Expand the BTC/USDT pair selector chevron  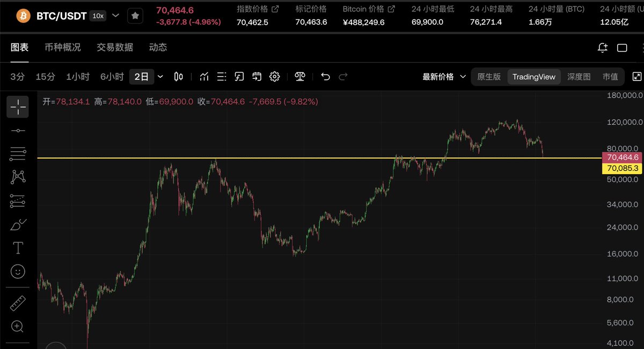[116, 16]
